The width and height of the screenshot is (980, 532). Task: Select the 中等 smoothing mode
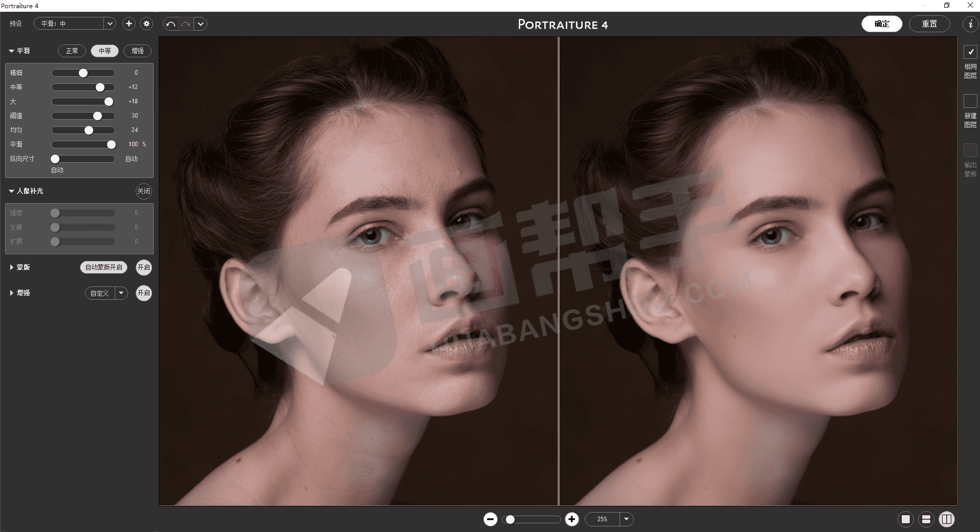coord(104,51)
